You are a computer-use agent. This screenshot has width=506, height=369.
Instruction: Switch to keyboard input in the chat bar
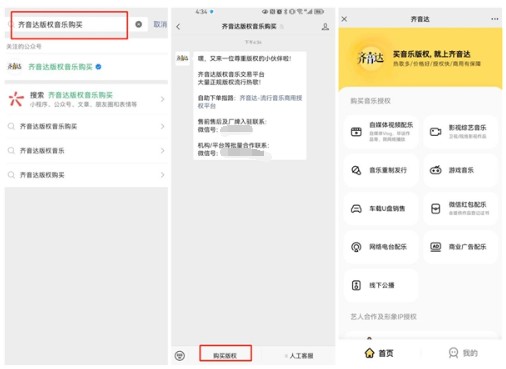click(180, 356)
